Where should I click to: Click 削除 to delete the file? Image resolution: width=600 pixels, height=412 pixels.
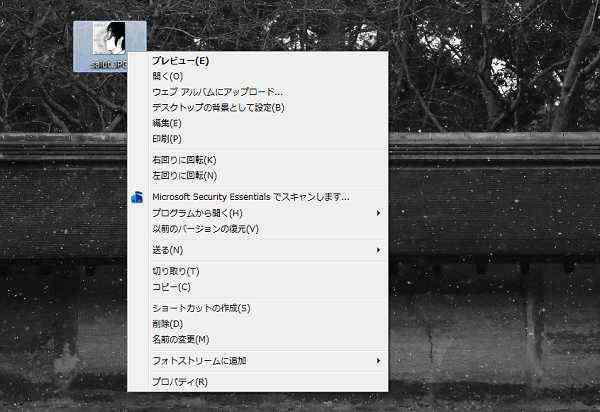point(167,324)
